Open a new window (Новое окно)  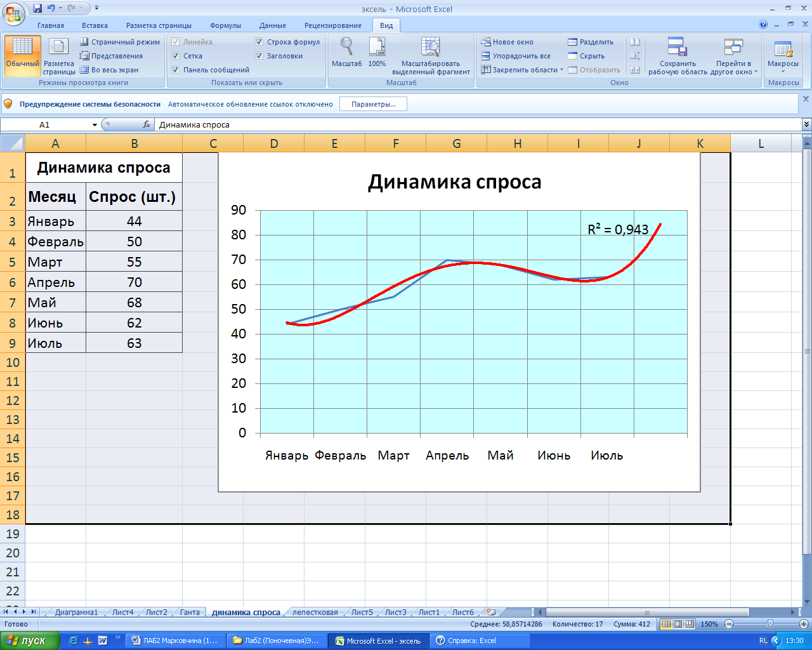tap(507, 42)
